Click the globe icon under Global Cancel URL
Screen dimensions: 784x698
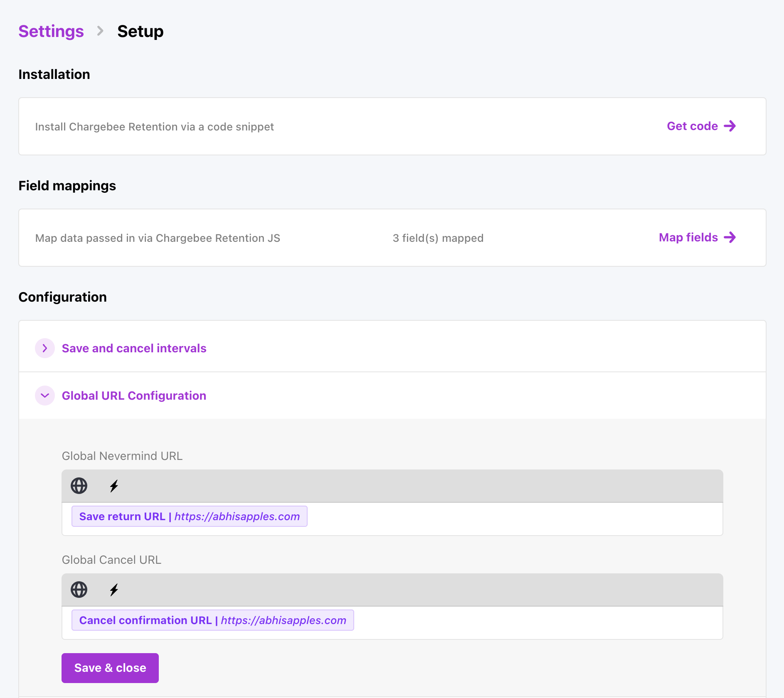click(79, 590)
